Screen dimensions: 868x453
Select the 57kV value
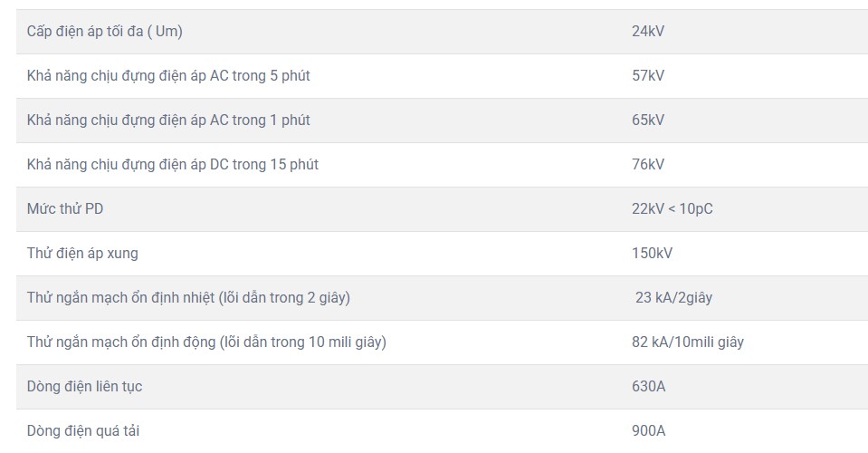648,76
